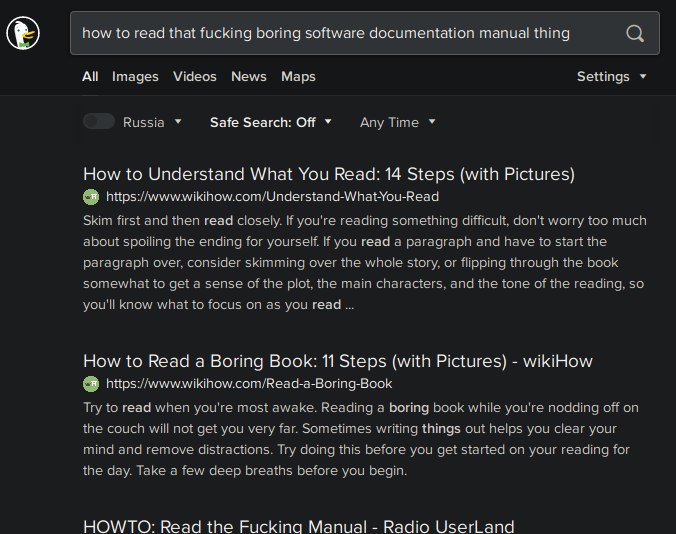Click the snippet starting 'Try to read when you're most awake'

tap(361, 439)
